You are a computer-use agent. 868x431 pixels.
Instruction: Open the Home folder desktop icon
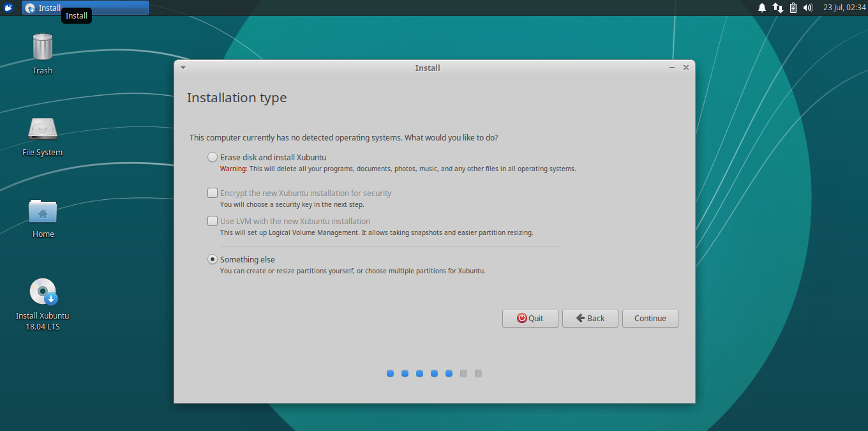click(43, 211)
